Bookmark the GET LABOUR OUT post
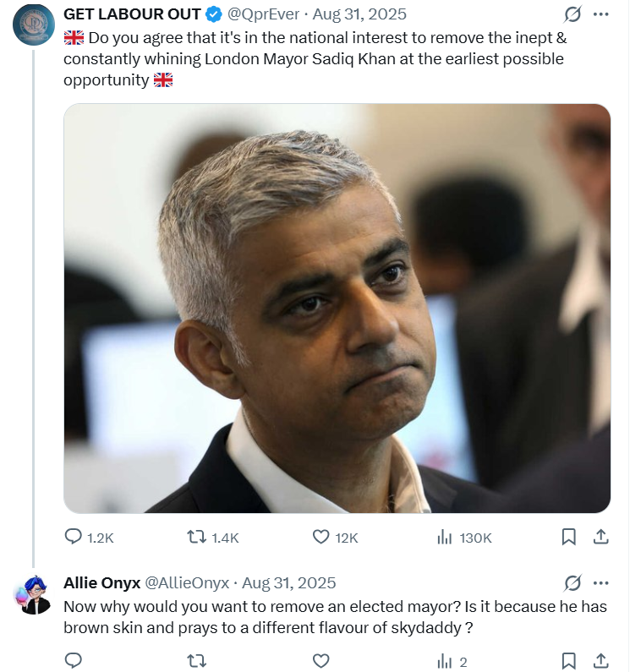 coord(569,537)
